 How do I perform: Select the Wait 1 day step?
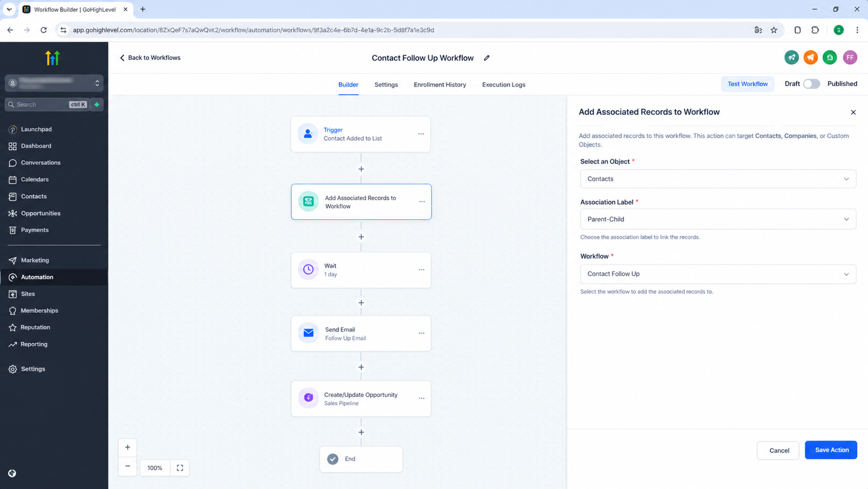point(361,270)
